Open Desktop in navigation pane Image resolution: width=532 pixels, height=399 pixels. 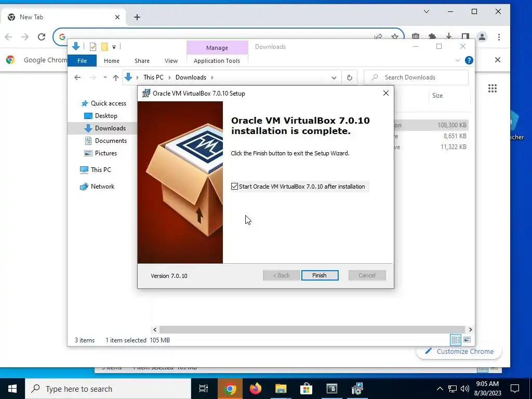(101, 116)
